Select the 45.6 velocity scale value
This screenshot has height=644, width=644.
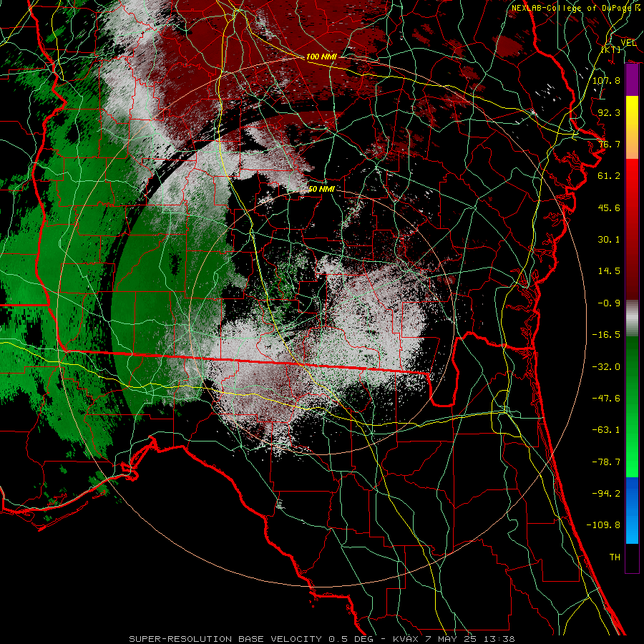tap(609, 208)
